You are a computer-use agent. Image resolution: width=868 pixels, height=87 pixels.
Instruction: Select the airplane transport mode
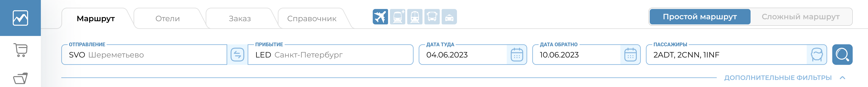click(380, 17)
